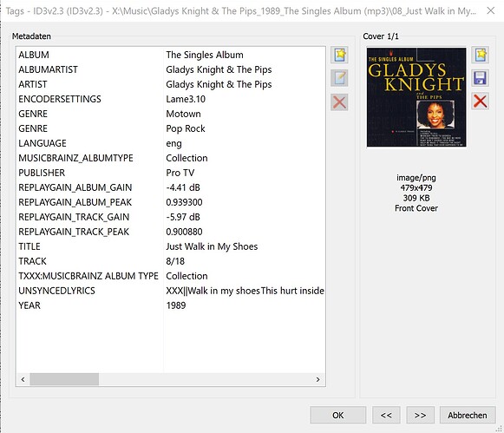504x433 pixels.
Task: Click the 'image/png' cover format text
Action: pyautogui.click(x=416, y=178)
